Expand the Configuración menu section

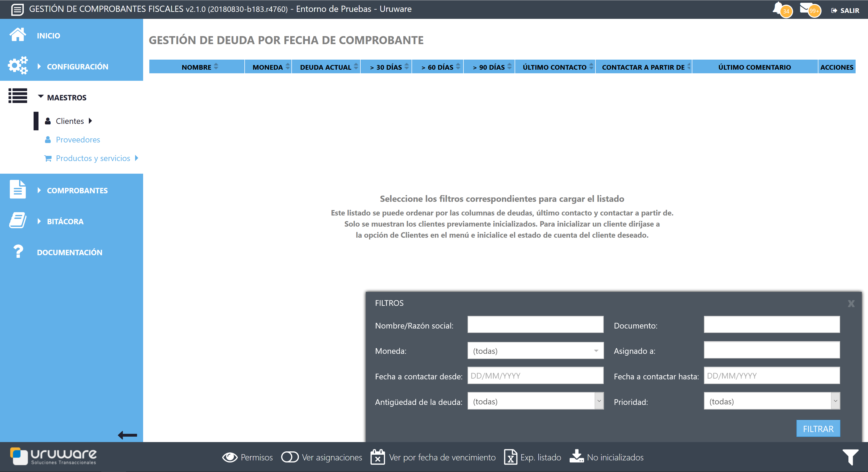(x=77, y=66)
